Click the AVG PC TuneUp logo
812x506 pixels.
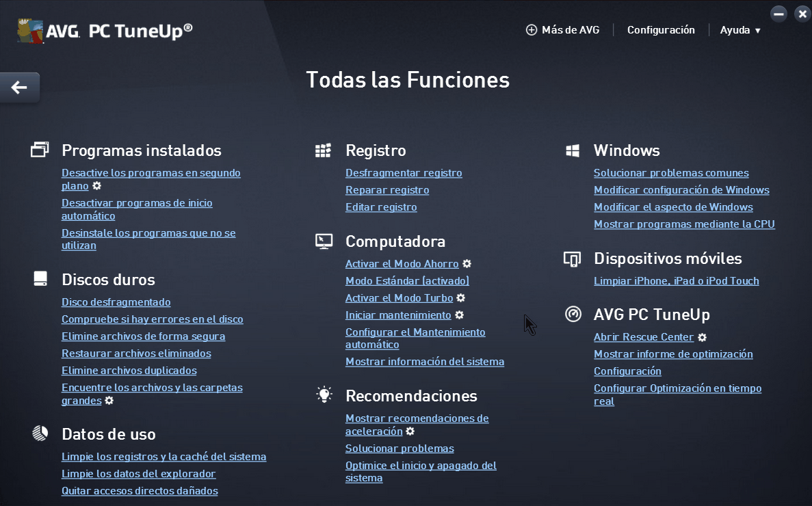[105, 31]
